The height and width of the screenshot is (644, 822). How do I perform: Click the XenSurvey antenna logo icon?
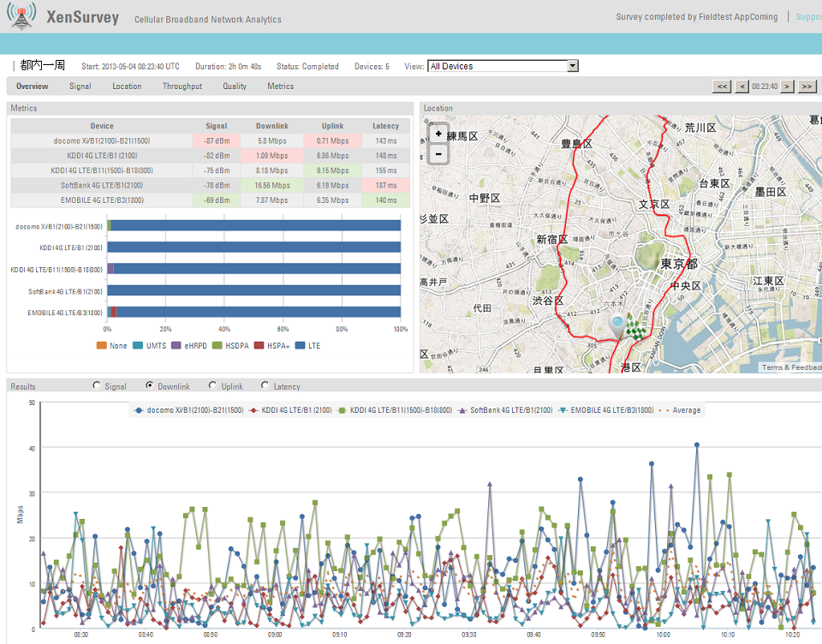click(21, 16)
